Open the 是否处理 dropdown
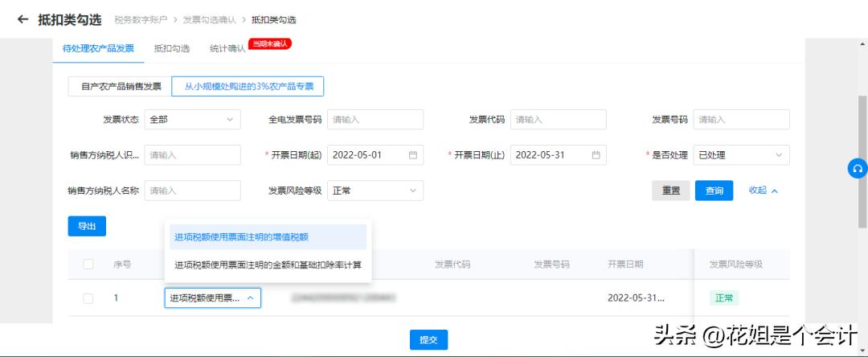The image size is (868, 357). (741, 155)
